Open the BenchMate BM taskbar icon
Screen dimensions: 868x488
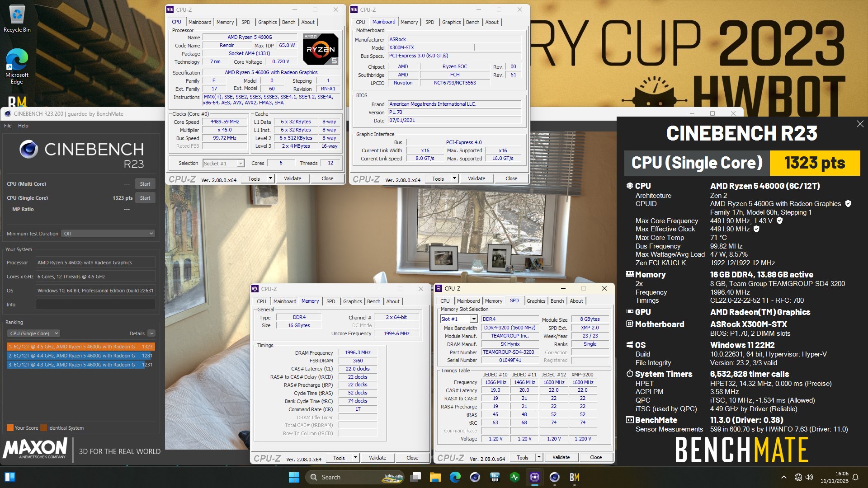[575, 477]
